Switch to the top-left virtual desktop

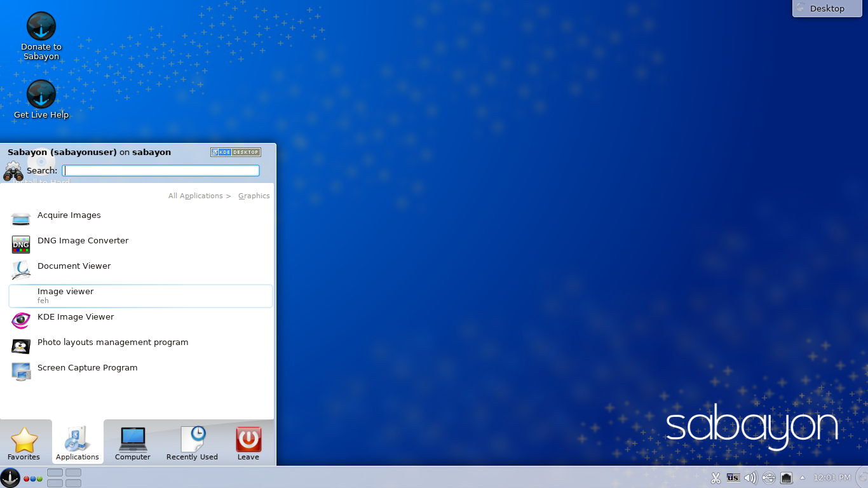point(55,473)
